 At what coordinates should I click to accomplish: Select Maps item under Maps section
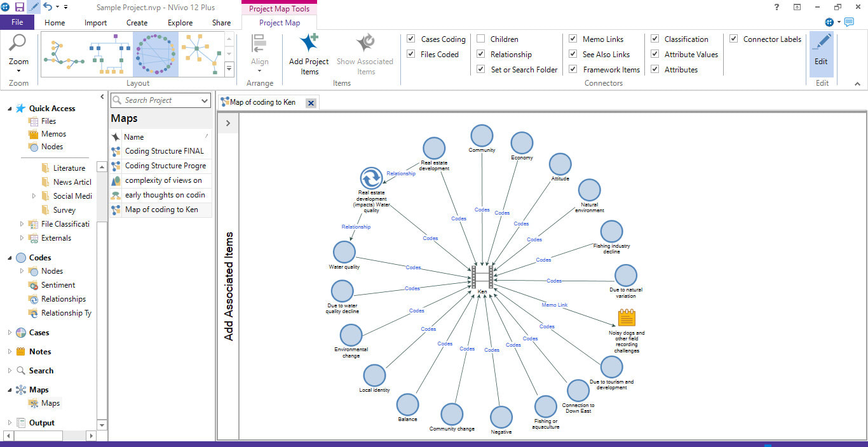(50, 403)
